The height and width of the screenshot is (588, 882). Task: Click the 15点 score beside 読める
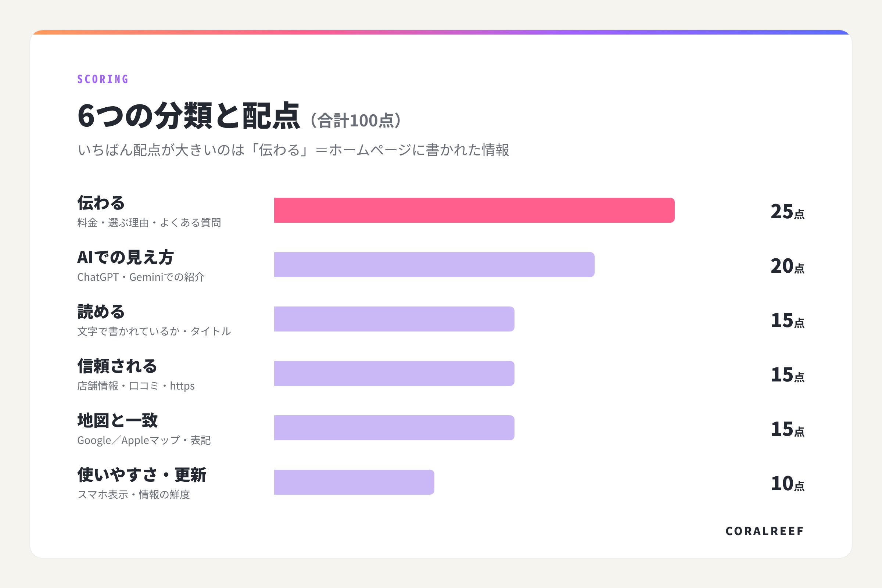[788, 320]
